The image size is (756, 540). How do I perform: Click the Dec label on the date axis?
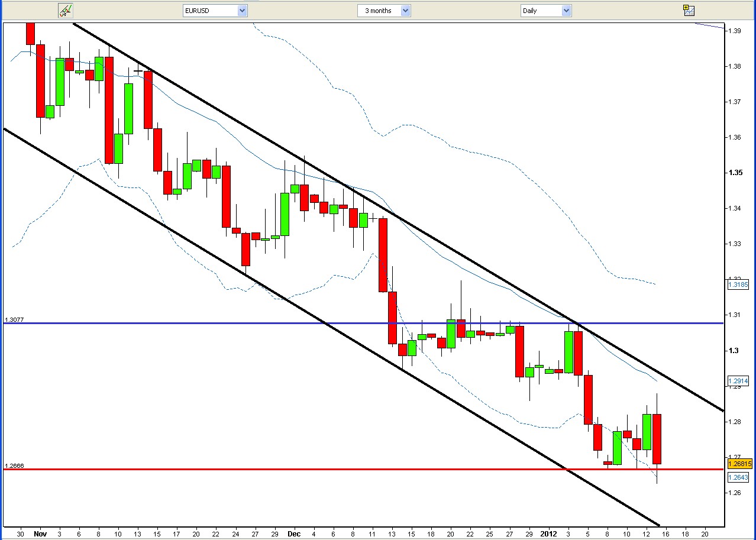(x=294, y=533)
